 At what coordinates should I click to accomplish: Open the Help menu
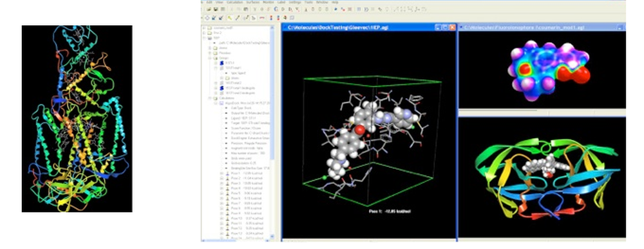coord(335,3)
